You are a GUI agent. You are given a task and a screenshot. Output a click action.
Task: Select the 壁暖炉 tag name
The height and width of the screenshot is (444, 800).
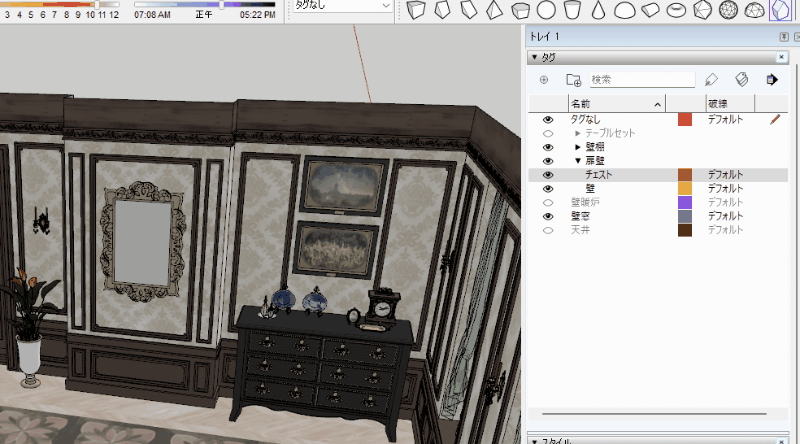point(585,202)
